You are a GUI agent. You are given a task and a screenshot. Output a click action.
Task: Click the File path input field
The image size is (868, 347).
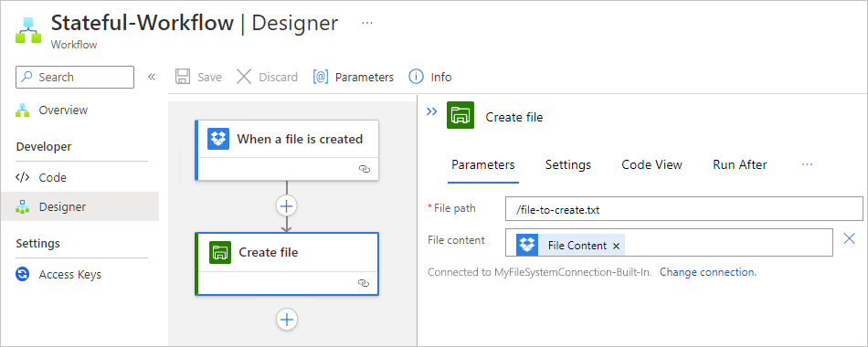coord(683,210)
